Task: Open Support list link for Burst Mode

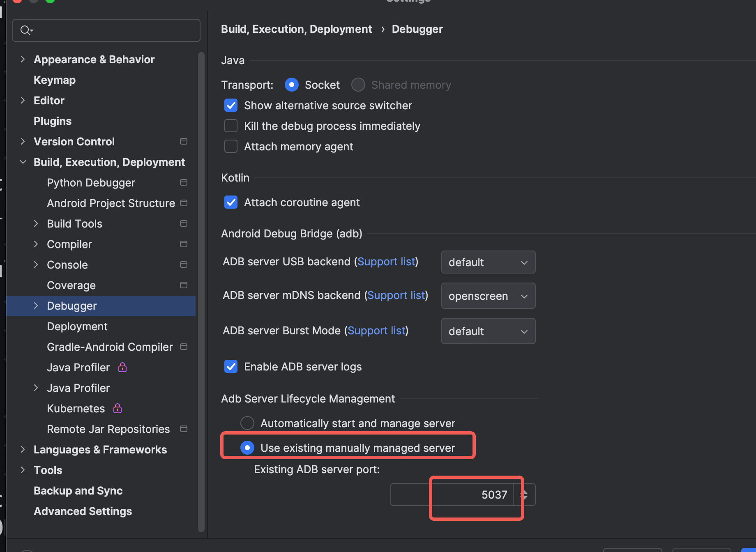Action: point(376,331)
